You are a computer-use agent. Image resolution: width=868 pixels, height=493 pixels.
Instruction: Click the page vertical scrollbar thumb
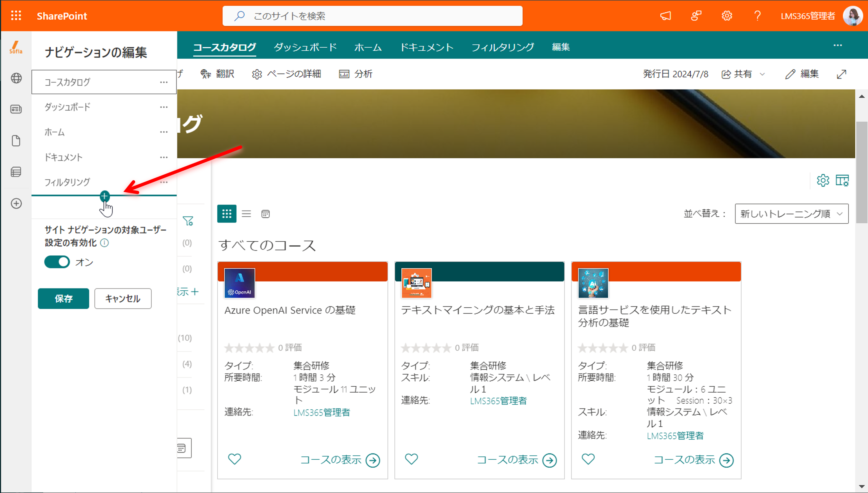click(x=861, y=172)
